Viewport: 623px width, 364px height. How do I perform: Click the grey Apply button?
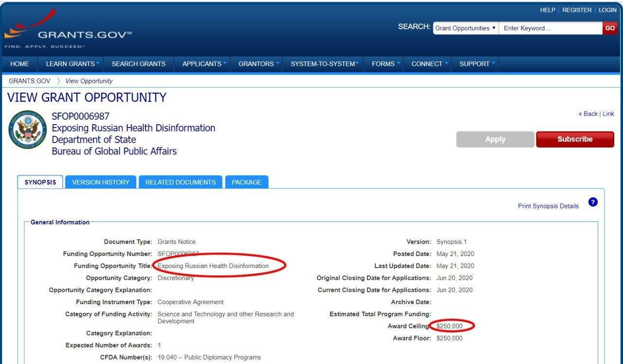495,139
